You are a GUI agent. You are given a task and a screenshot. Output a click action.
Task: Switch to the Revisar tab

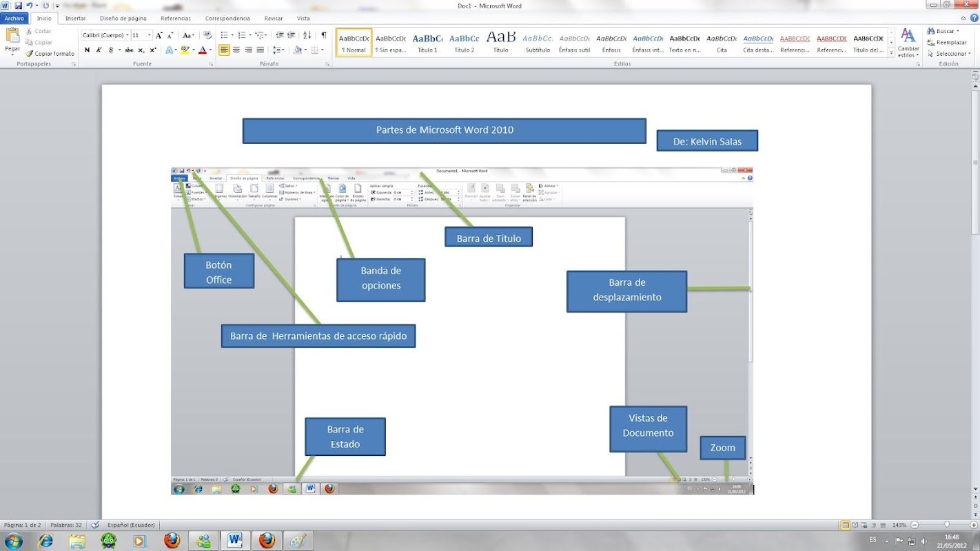pos(274,19)
